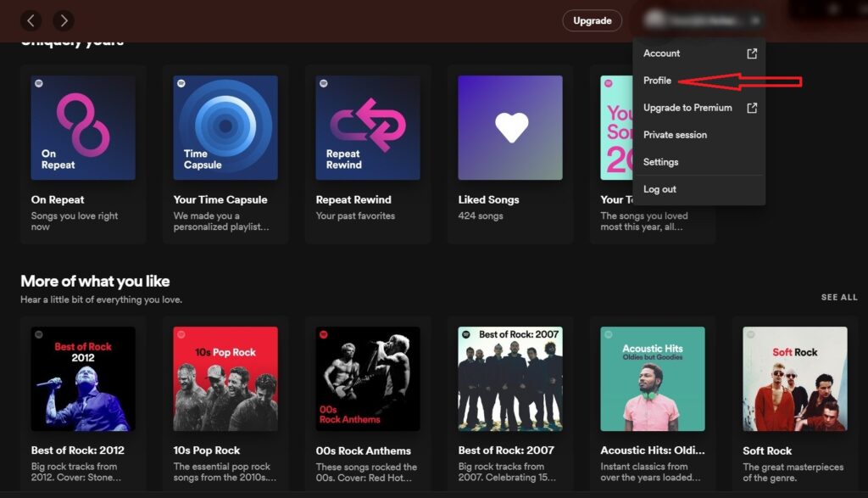
Task: Click the 00s Rock Anthems title
Action: (363, 450)
